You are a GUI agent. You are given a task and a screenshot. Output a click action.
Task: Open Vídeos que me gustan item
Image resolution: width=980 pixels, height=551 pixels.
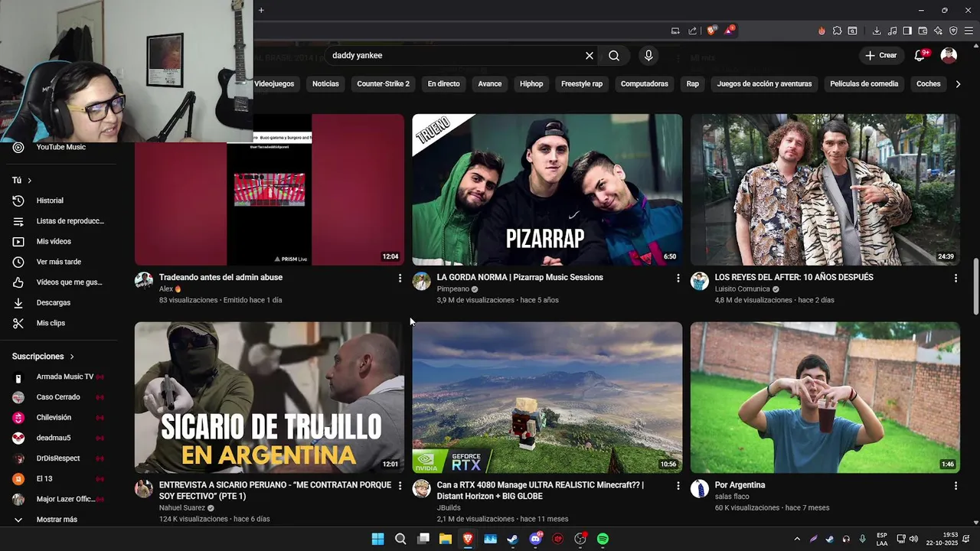61,282
